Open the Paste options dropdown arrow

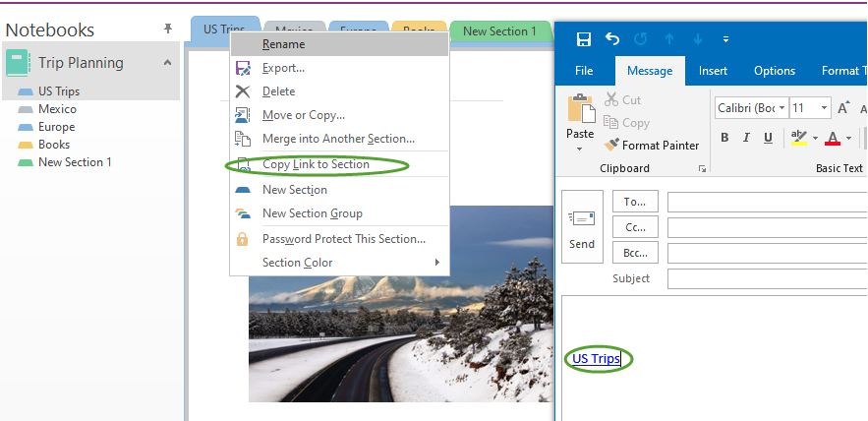(x=580, y=149)
